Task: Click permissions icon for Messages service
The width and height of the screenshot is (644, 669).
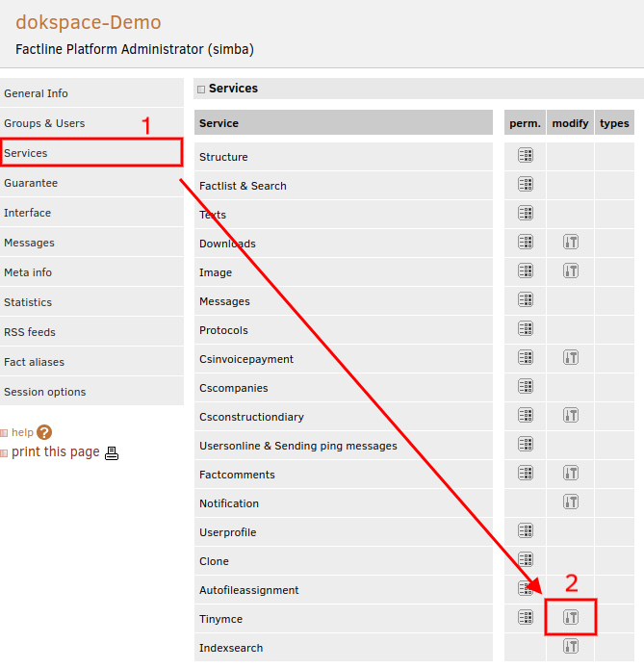Action: 525,300
